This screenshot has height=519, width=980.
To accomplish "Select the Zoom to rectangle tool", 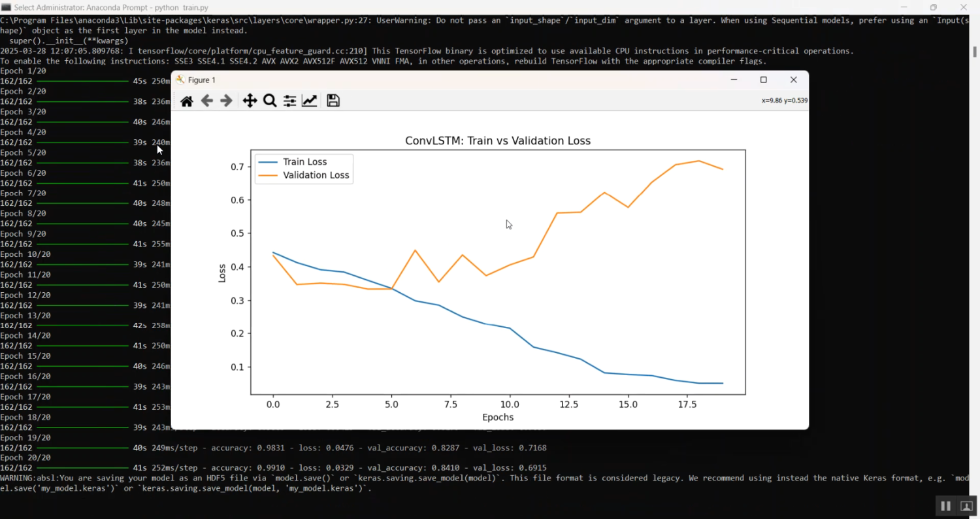I will [270, 101].
